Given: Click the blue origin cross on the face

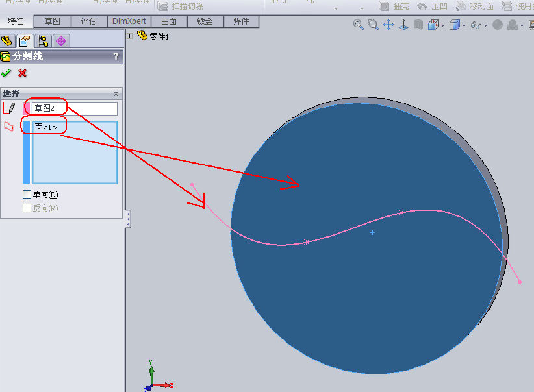Looking at the screenshot, I should 372,233.
